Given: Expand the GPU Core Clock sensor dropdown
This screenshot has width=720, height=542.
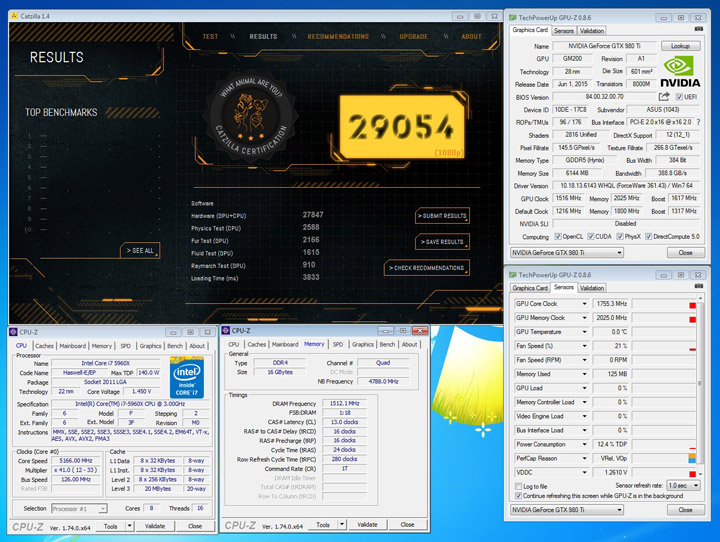Looking at the screenshot, I should [x=585, y=304].
